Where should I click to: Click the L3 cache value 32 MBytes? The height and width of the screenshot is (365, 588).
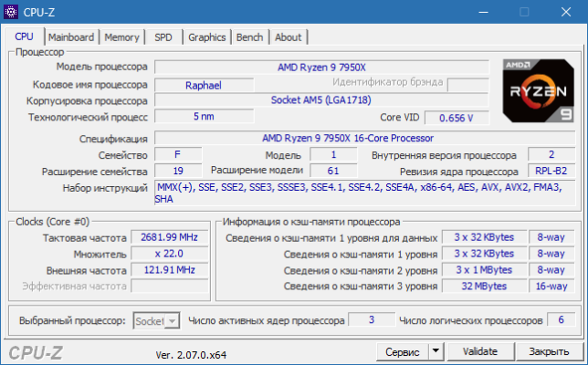pyautogui.click(x=484, y=286)
